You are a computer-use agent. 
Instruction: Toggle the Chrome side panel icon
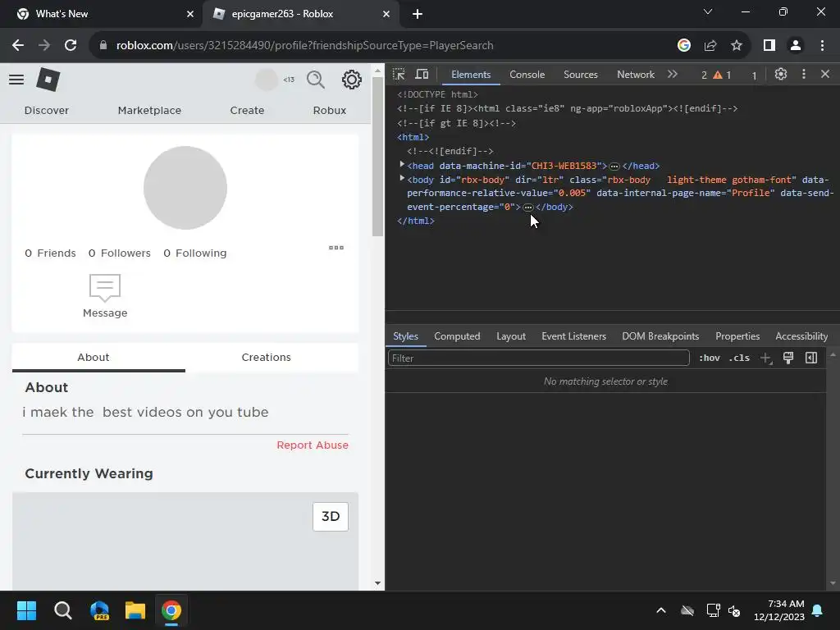pos(769,46)
